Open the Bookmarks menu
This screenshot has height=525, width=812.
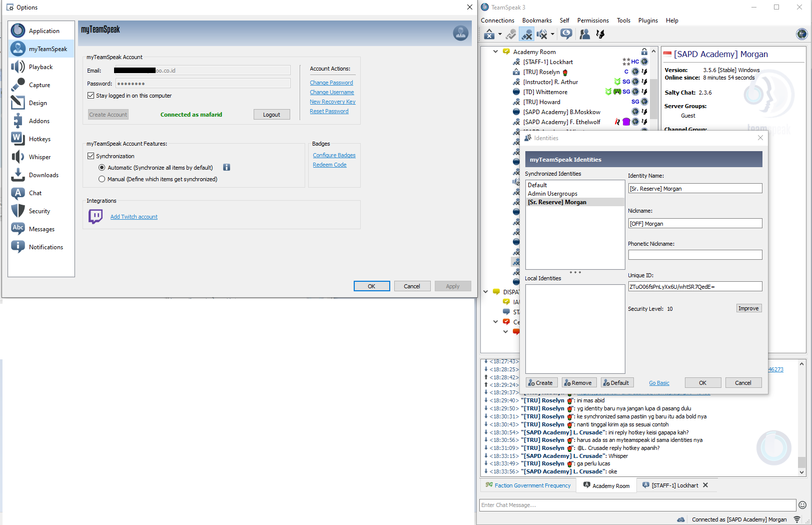click(x=537, y=21)
